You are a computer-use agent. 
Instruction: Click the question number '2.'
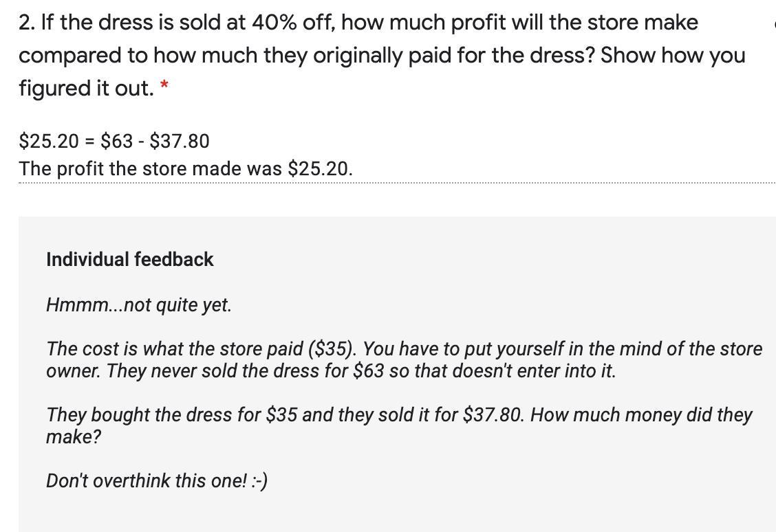tap(27, 23)
